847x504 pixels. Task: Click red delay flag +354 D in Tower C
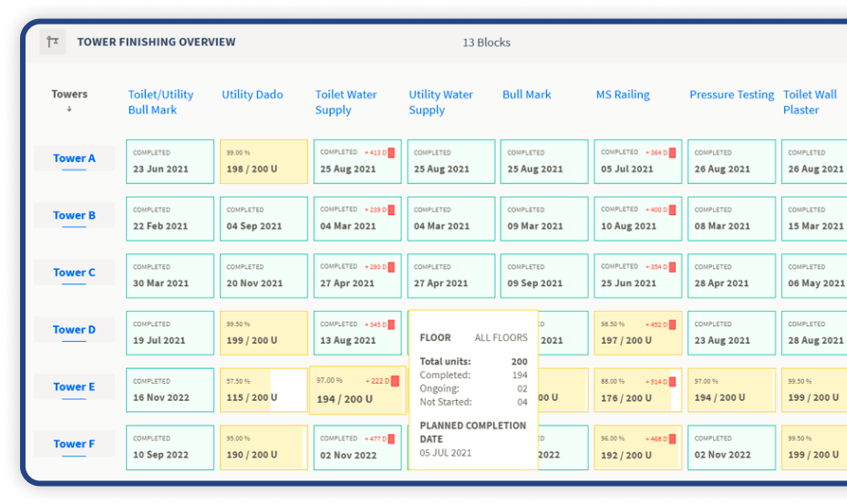[672, 267]
